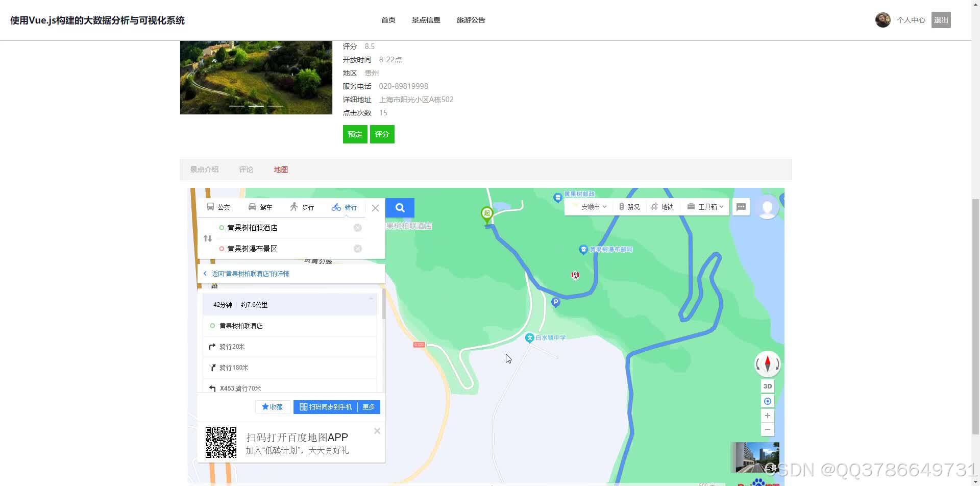Toggle the 地铁 subway map
Screen dimensions: 980x486
[662, 207]
